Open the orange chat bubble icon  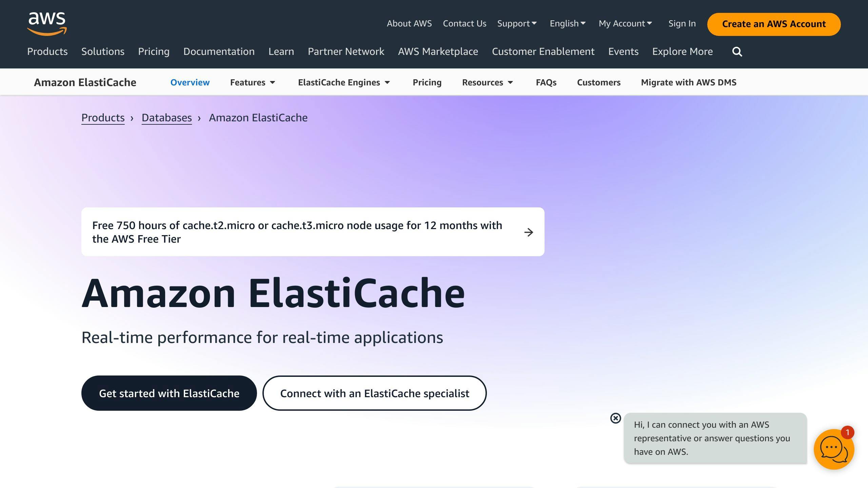(x=834, y=449)
